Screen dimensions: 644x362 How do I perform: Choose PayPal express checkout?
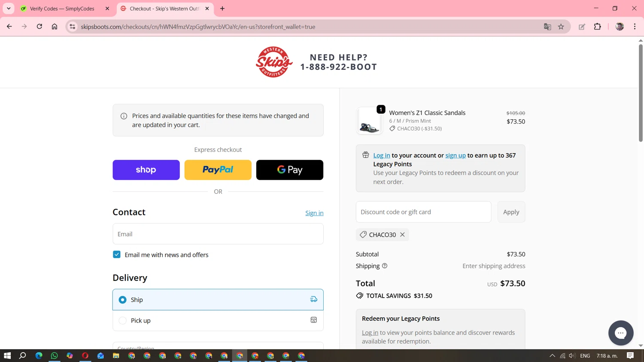218,170
